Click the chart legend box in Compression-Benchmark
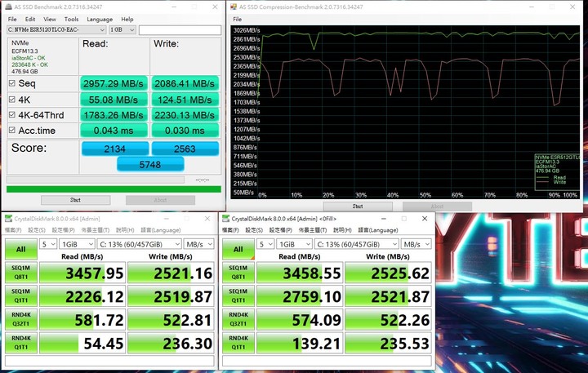 pos(557,171)
